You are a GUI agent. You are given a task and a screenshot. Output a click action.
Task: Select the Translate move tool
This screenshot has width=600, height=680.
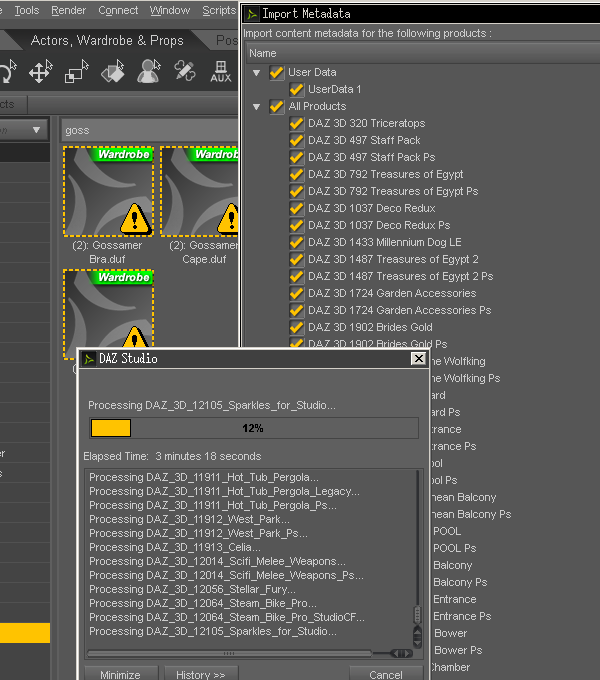coord(40,71)
